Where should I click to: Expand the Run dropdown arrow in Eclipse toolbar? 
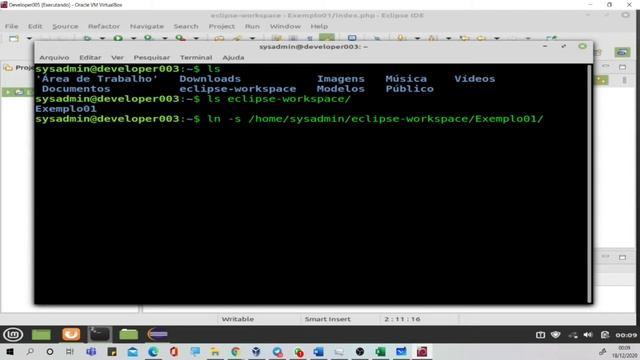(x=133, y=38)
